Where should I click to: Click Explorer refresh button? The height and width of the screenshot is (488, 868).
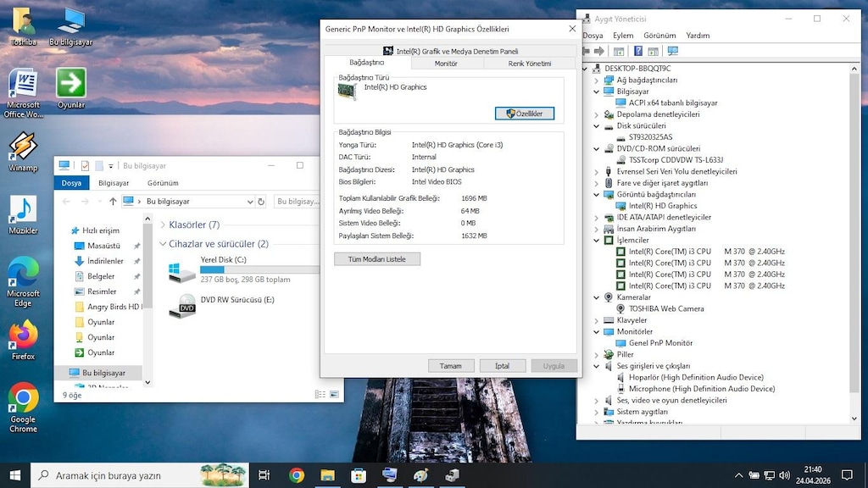pyautogui.click(x=261, y=202)
